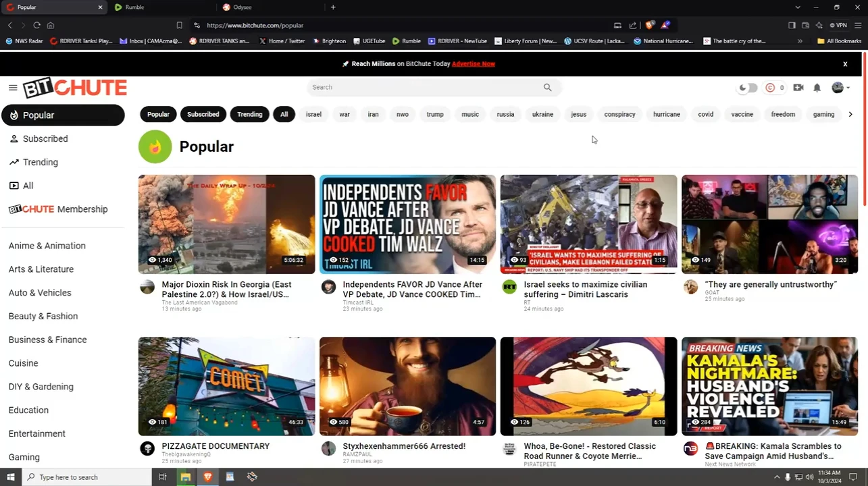Reload the page
This screenshot has width=868, height=486.
[x=37, y=25]
